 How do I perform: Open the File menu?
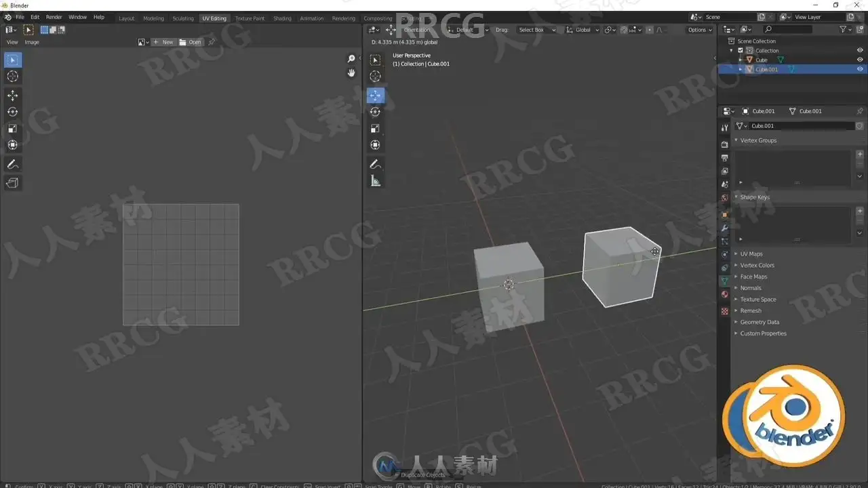(x=20, y=17)
